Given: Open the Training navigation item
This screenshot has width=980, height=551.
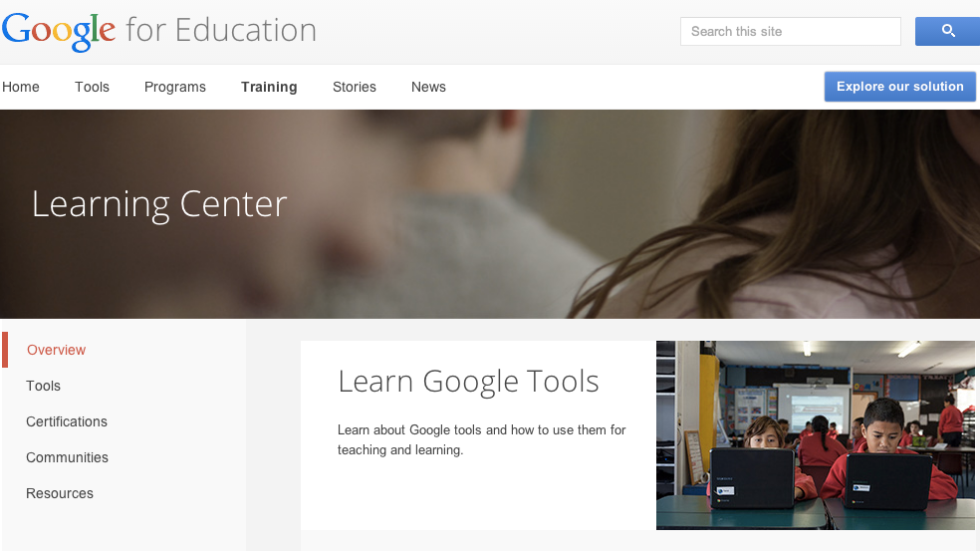Looking at the screenshot, I should [269, 87].
